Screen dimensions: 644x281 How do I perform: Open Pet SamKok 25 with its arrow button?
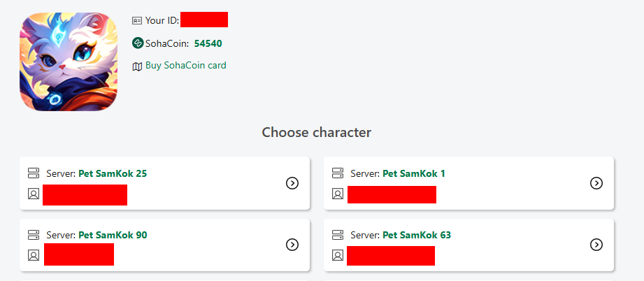coord(292,183)
